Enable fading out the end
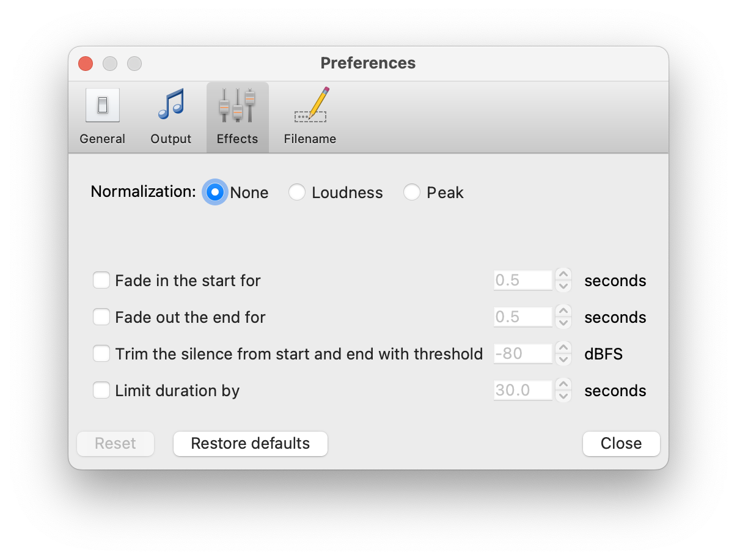 point(101,317)
